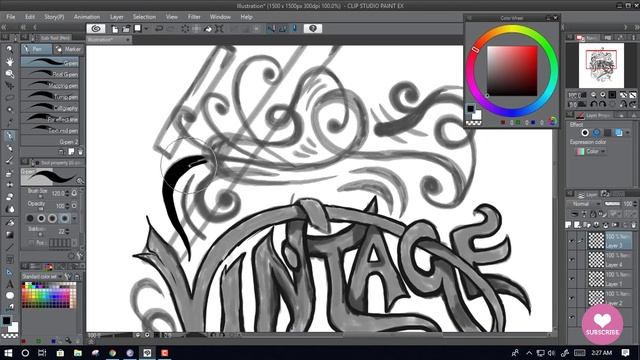Click the Navigator canvas preview
This screenshot has width=640, height=360.
pos(601,65)
